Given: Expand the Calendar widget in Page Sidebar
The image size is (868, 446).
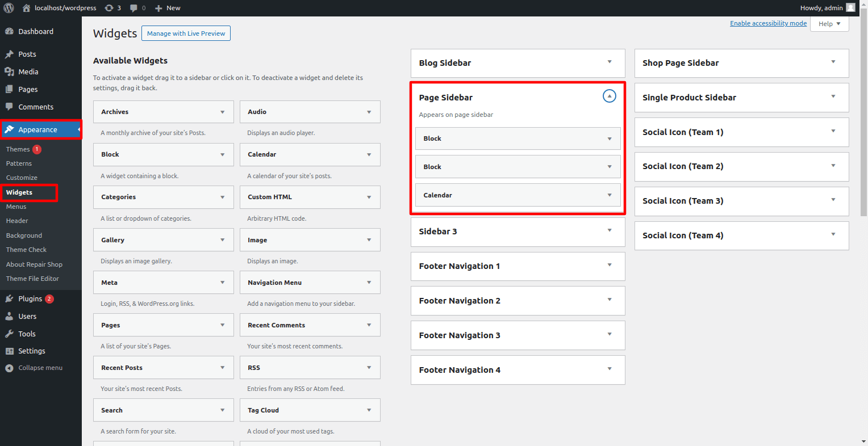Looking at the screenshot, I should tap(610, 195).
